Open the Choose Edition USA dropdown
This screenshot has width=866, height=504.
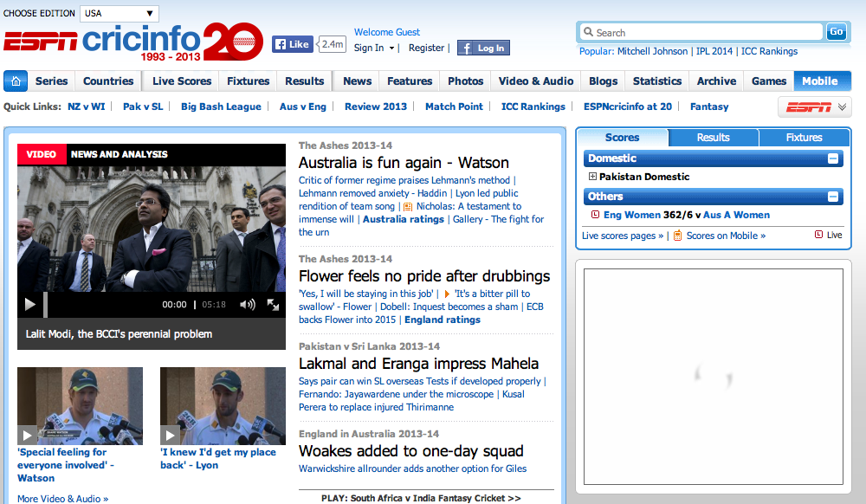tap(120, 14)
